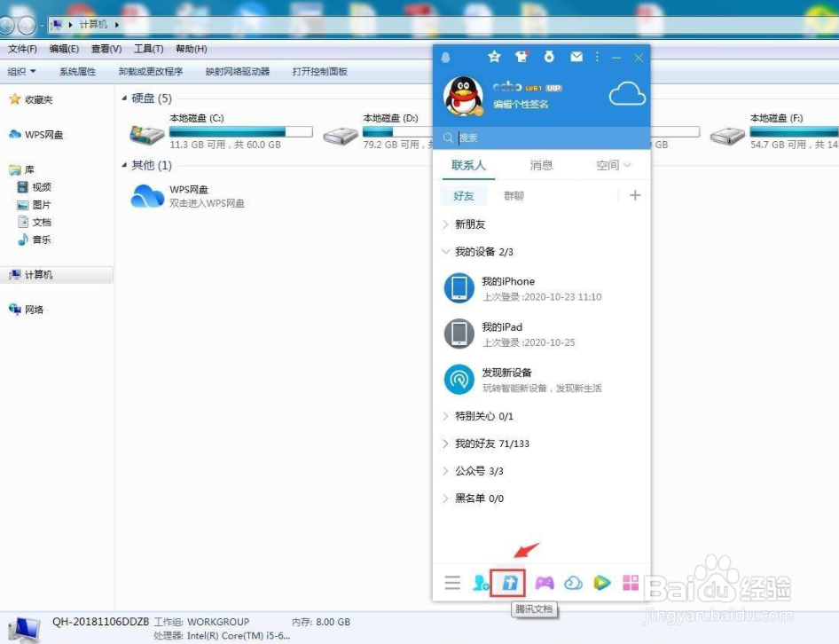Open the 帮助(H) menu
Image resolution: width=839 pixels, height=644 pixels.
192,49
